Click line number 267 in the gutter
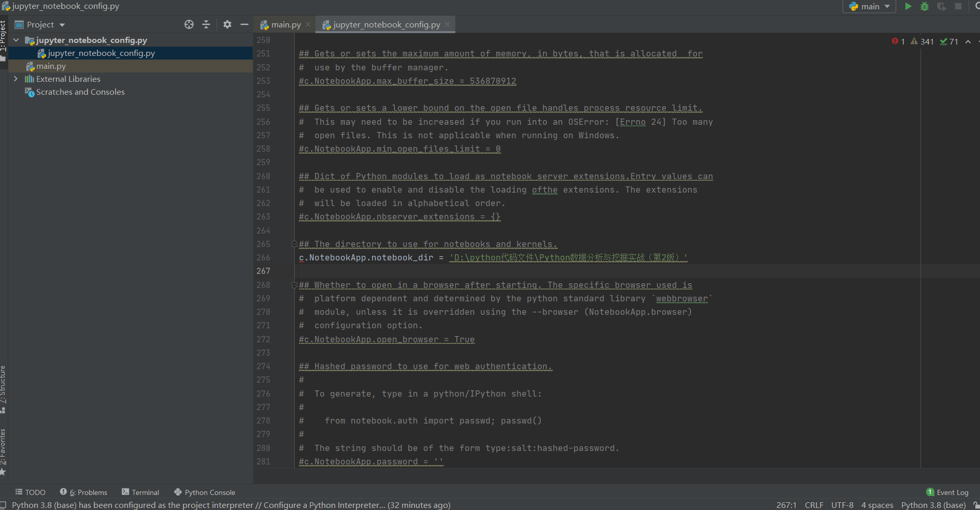Viewport: 980px width, 510px height. (x=263, y=271)
